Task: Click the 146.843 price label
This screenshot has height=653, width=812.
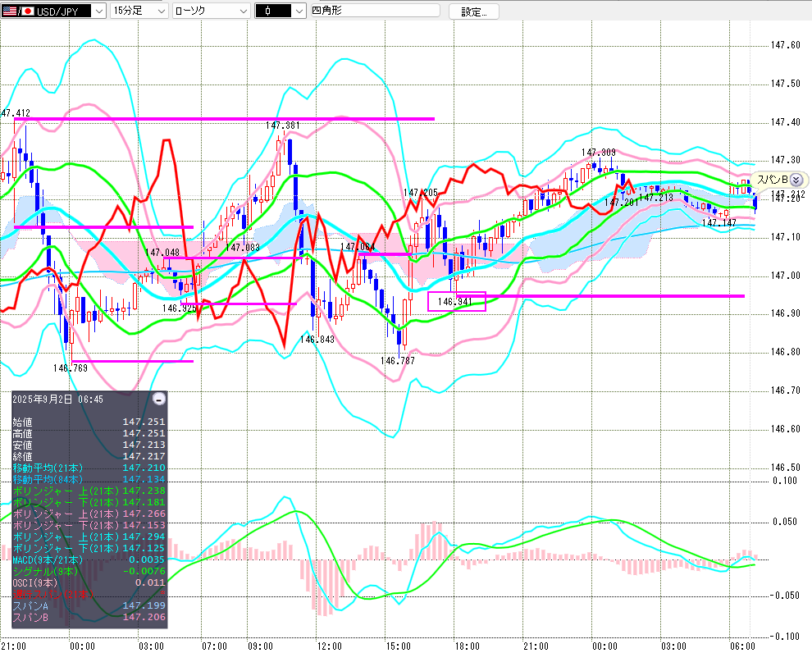Action: point(317,340)
